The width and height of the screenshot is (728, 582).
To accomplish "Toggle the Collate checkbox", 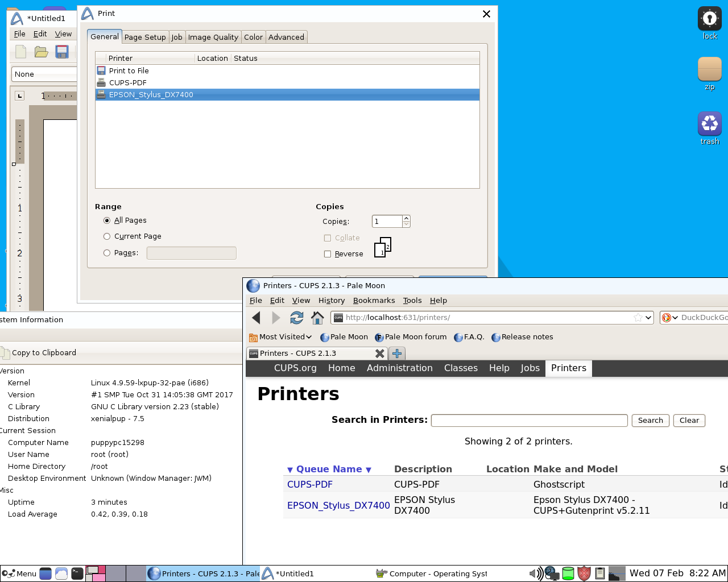I will [x=328, y=238].
